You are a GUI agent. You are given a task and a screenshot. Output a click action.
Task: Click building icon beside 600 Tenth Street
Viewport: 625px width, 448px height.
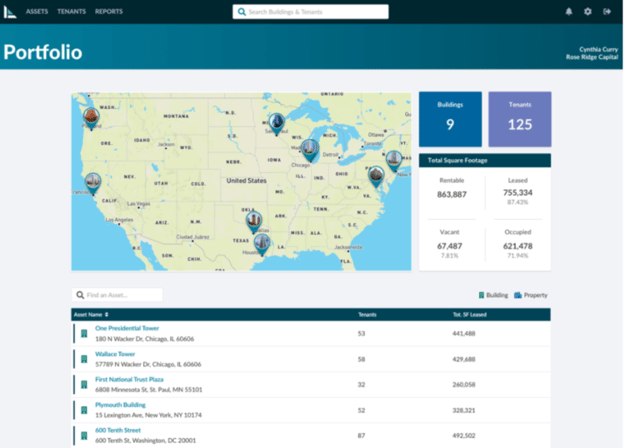pyautogui.click(x=84, y=436)
